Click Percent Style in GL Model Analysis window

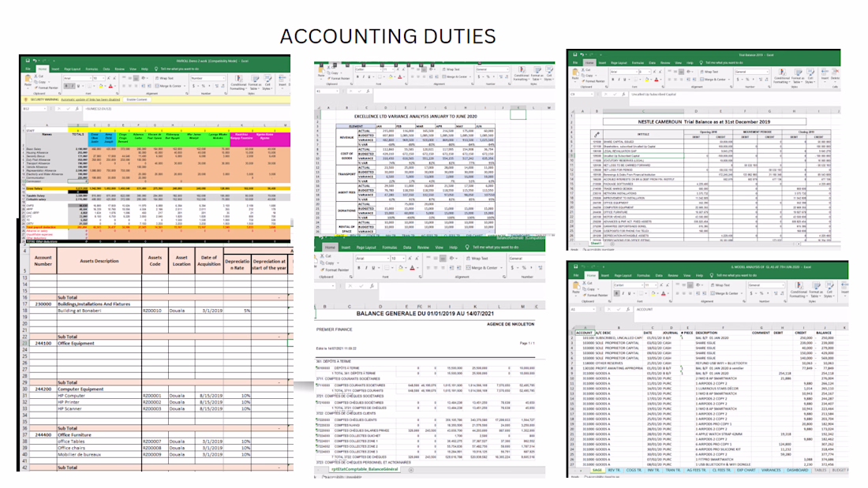tap(761, 293)
